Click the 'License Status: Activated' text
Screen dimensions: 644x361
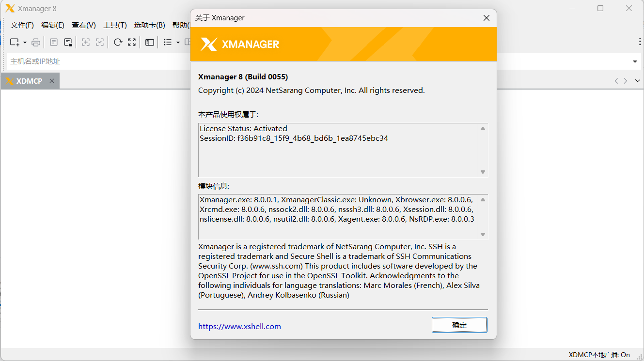pos(243,128)
